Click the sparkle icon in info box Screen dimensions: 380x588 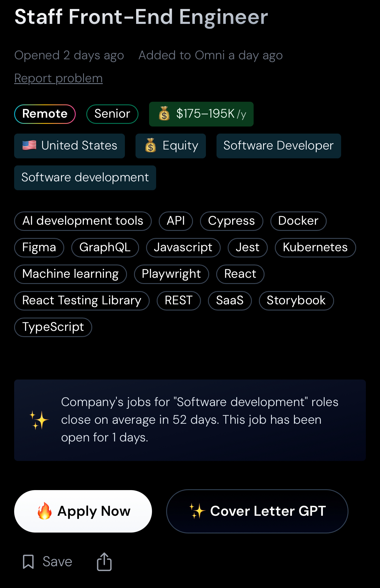coord(39,420)
